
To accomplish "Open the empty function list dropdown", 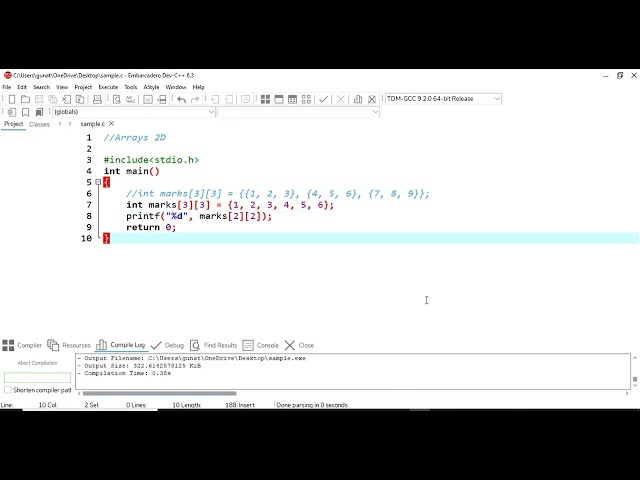I will (x=299, y=112).
